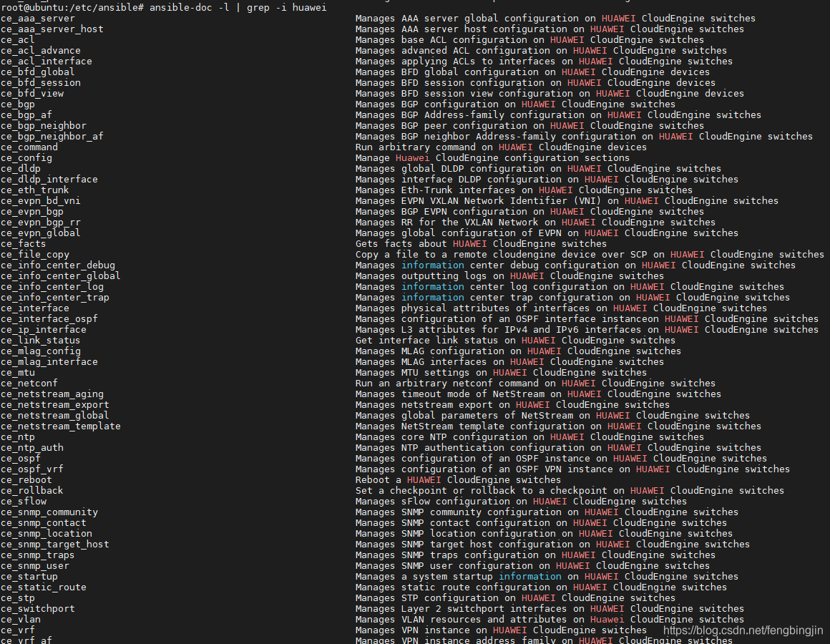Click the ce_file_copy module name
The image size is (830, 644).
click(x=35, y=255)
